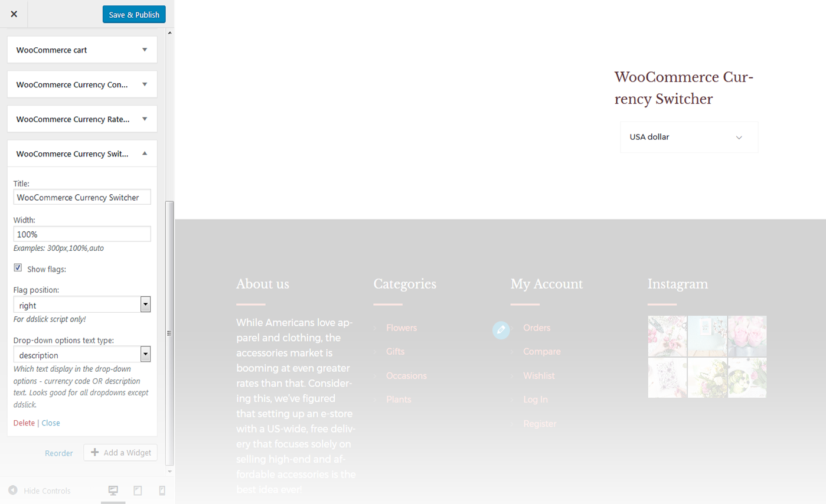This screenshot has width=826, height=504.
Task: Click the sidebar scrollbar thumb
Action: coord(170,333)
